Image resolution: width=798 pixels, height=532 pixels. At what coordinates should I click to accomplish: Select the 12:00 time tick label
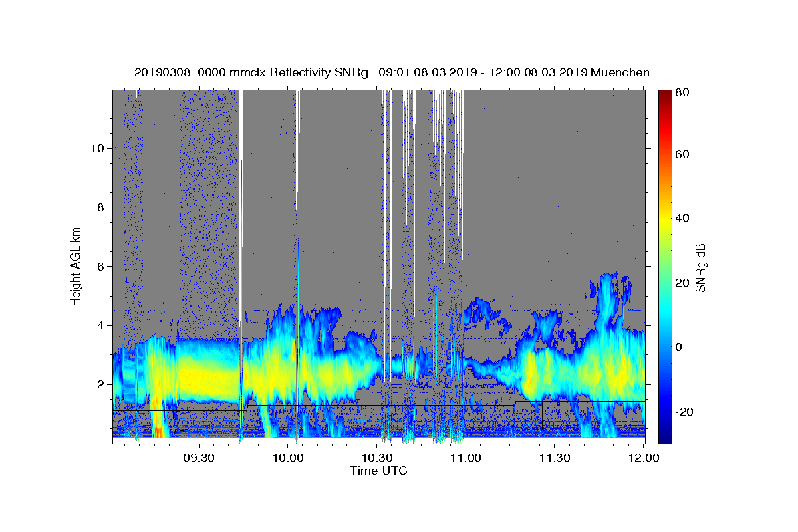[x=642, y=458]
